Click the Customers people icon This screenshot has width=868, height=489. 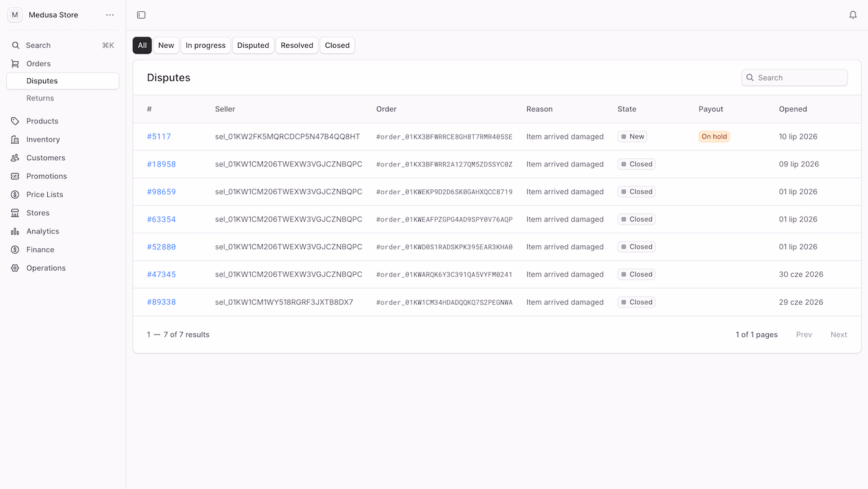point(15,158)
